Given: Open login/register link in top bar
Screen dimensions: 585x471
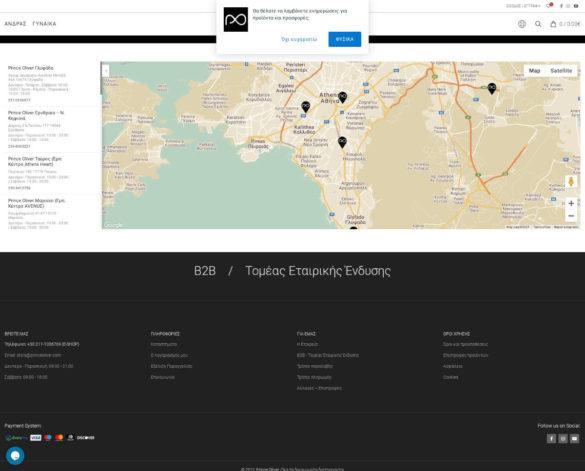Looking at the screenshot, I should [523, 6].
